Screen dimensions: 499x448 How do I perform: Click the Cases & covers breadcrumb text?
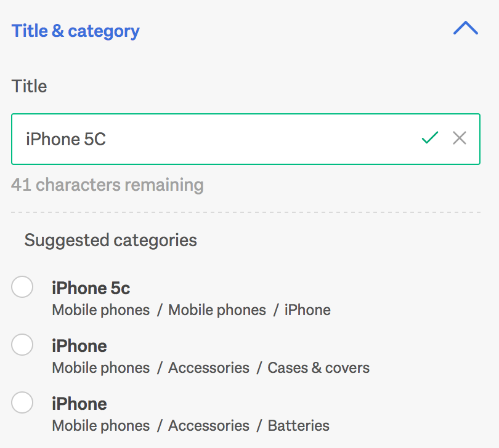318,368
